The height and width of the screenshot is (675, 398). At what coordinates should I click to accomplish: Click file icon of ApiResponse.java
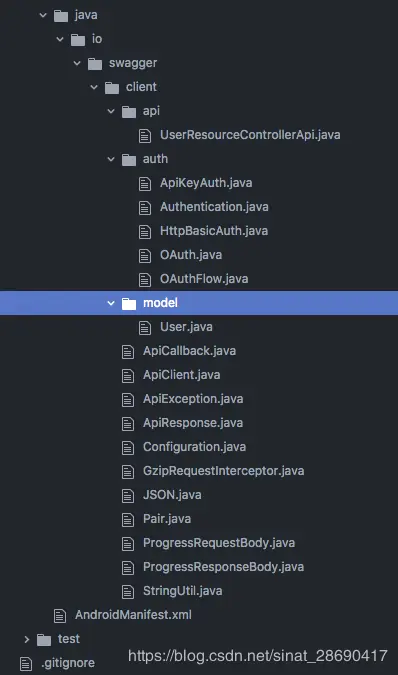(128, 424)
